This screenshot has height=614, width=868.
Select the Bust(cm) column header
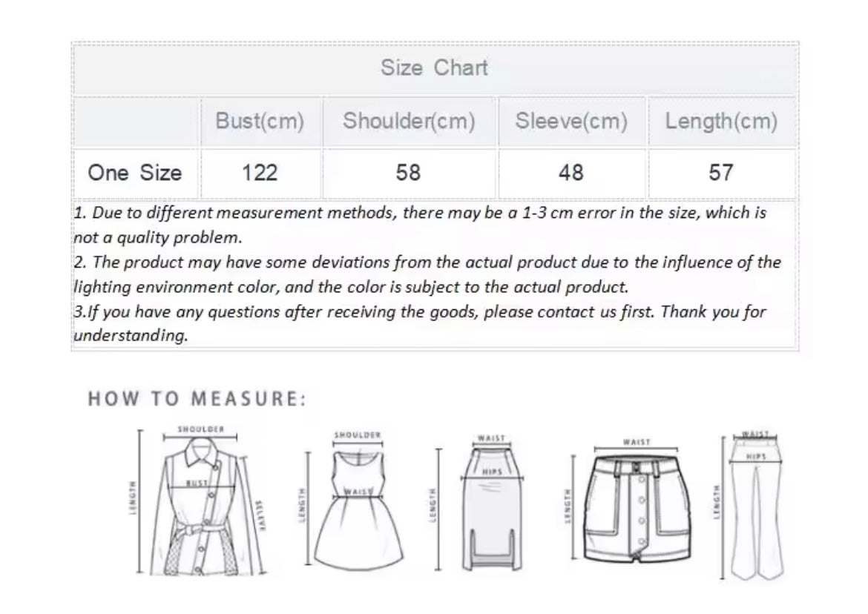[260, 122]
